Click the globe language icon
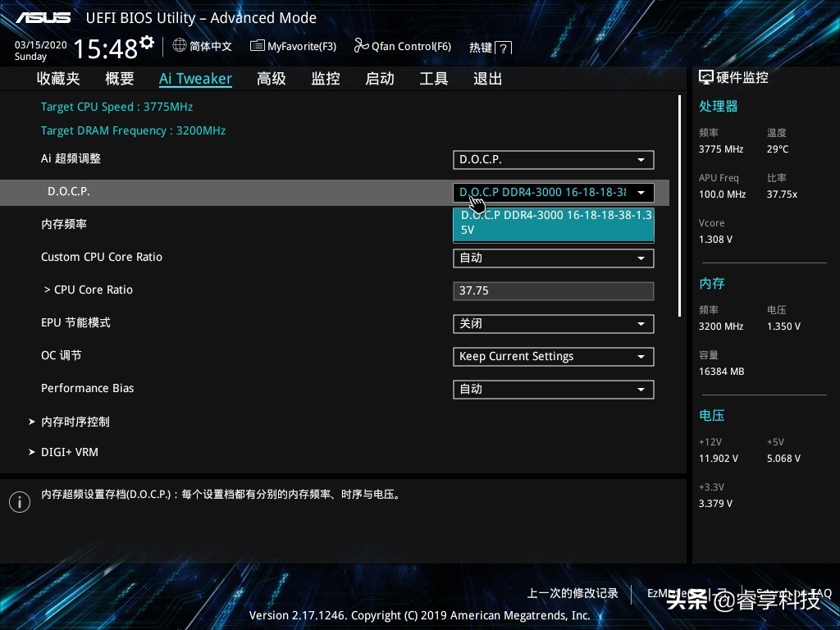The width and height of the screenshot is (840, 630). (180, 46)
